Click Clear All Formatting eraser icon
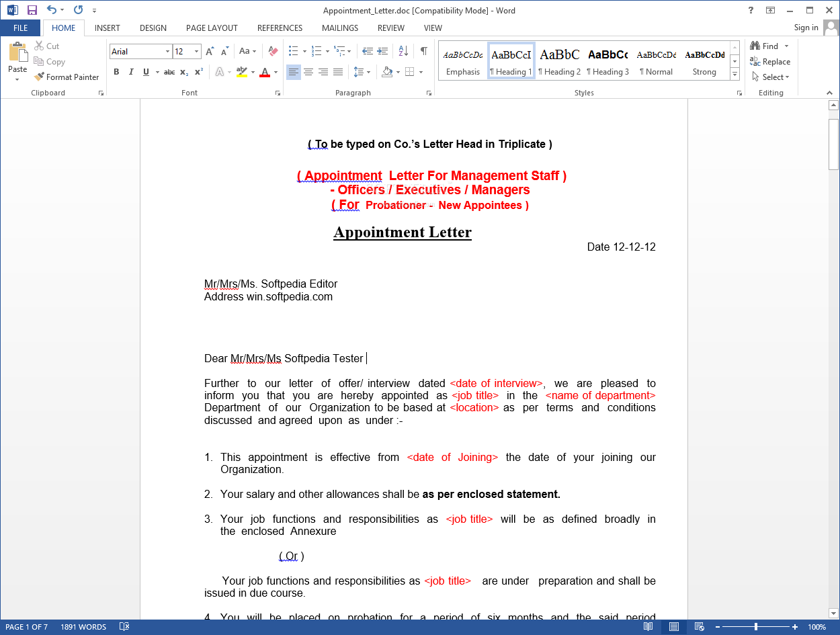The width and height of the screenshot is (840, 635). [x=273, y=52]
